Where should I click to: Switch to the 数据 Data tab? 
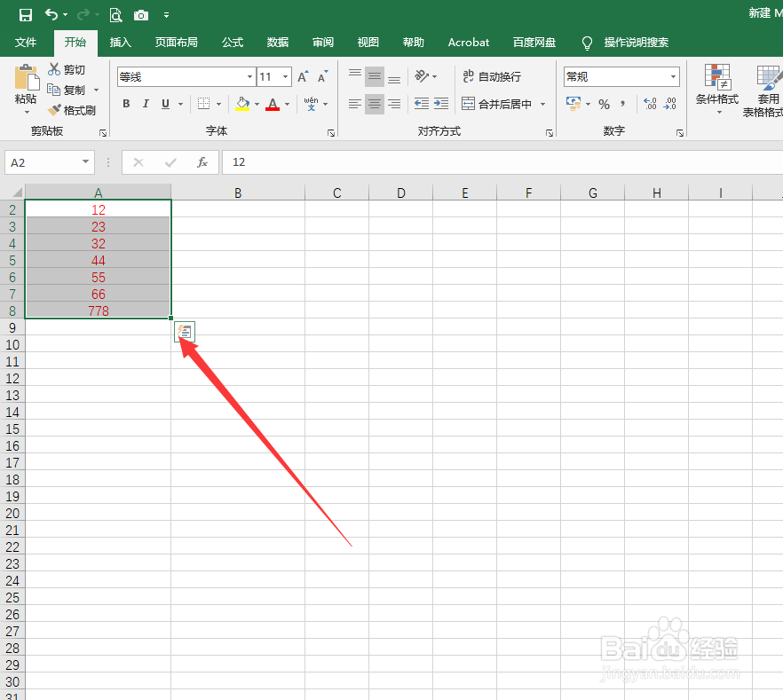277,43
